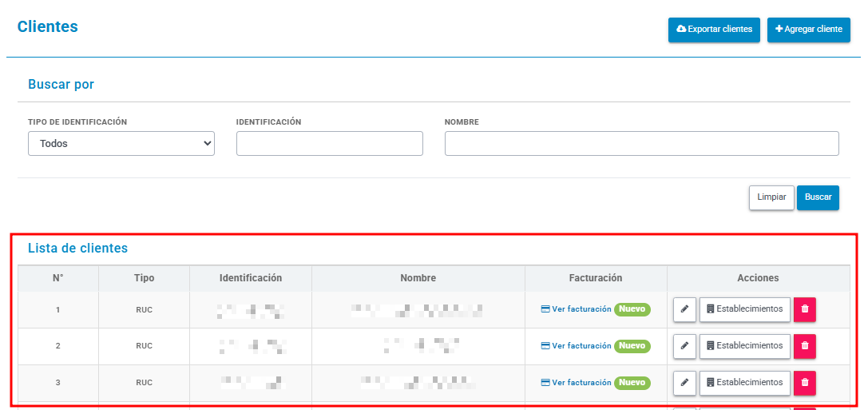Delete client 3 with trash icon
The height and width of the screenshot is (410, 868).
coord(805,382)
